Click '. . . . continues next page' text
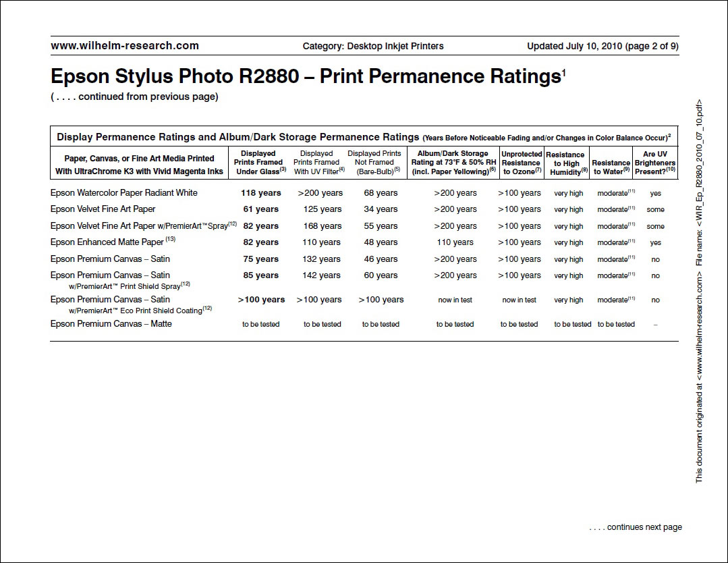The height and width of the screenshot is (563, 728). (636, 527)
